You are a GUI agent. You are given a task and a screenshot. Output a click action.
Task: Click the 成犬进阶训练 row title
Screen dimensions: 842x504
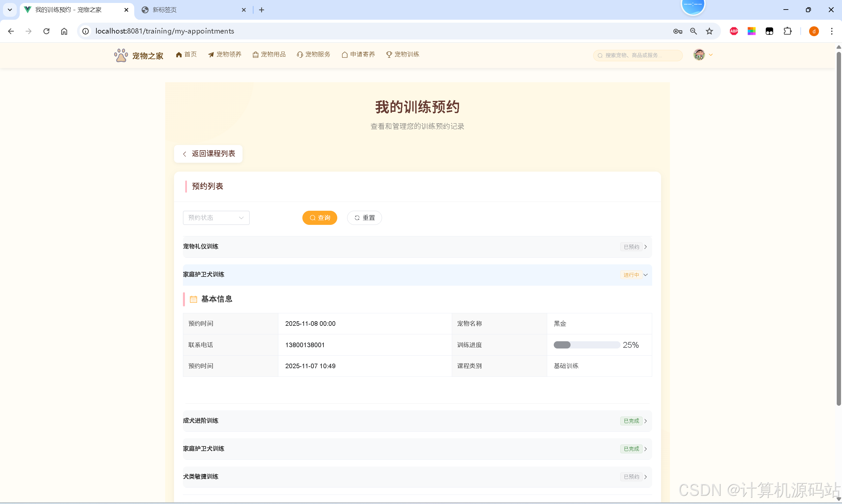click(200, 421)
